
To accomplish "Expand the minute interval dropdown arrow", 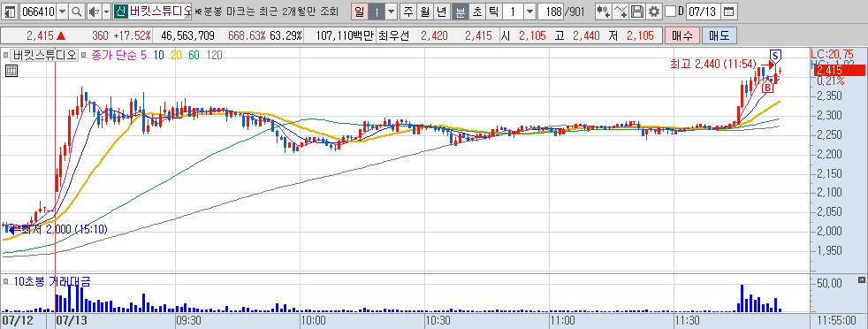I will click(529, 11).
